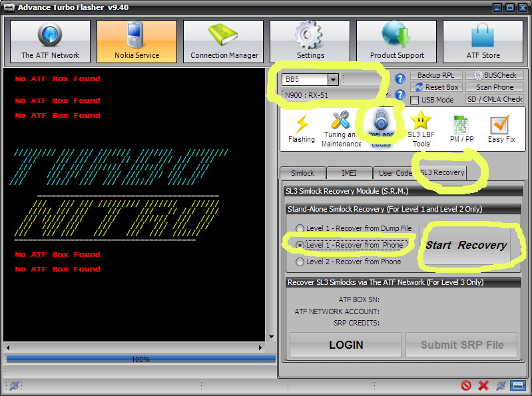Click the BUSCheck button

[x=495, y=75]
